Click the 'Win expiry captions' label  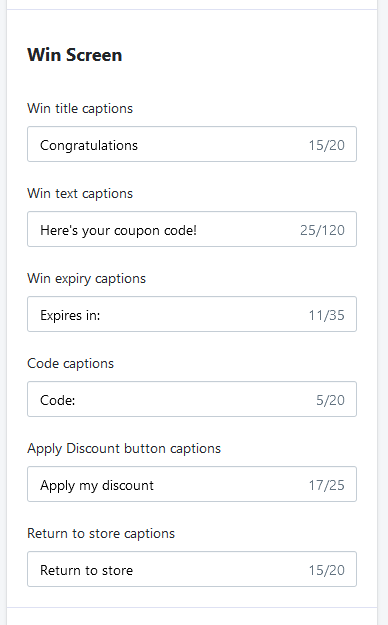click(x=87, y=278)
